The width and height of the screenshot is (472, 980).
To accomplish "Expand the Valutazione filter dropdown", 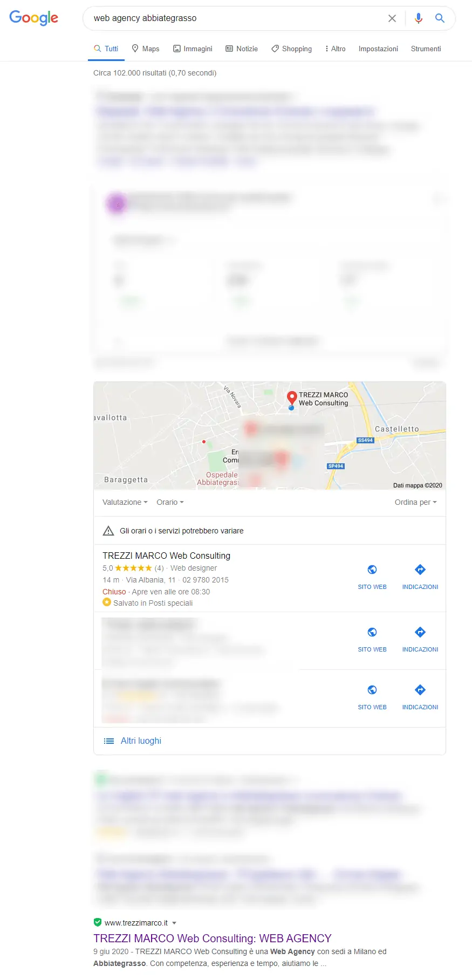I will tap(125, 502).
